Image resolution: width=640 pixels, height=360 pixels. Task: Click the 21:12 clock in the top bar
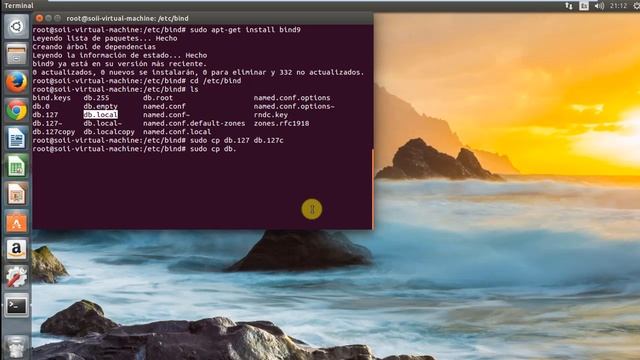(x=618, y=6)
